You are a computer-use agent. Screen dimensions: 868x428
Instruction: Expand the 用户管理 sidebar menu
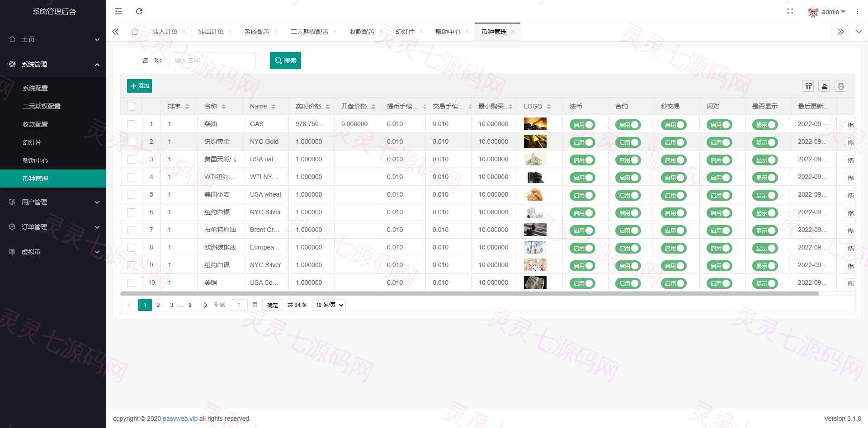(x=53, y=202)
